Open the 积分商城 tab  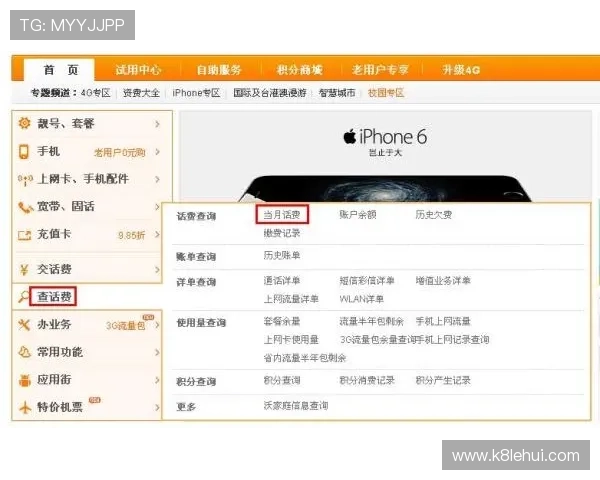299,70
